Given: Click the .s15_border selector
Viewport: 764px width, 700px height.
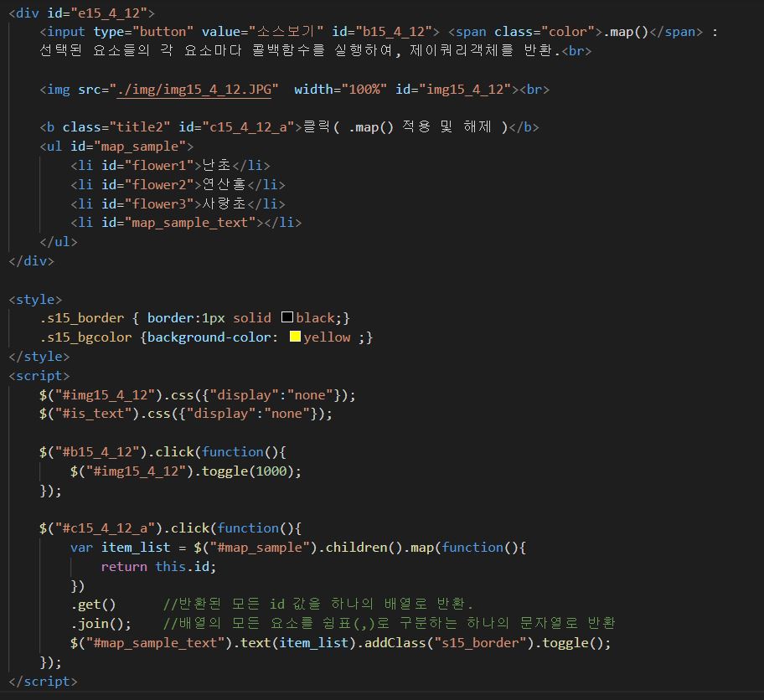Looking at the screenshot, I should pyautogui.click(x=82, y=318).
